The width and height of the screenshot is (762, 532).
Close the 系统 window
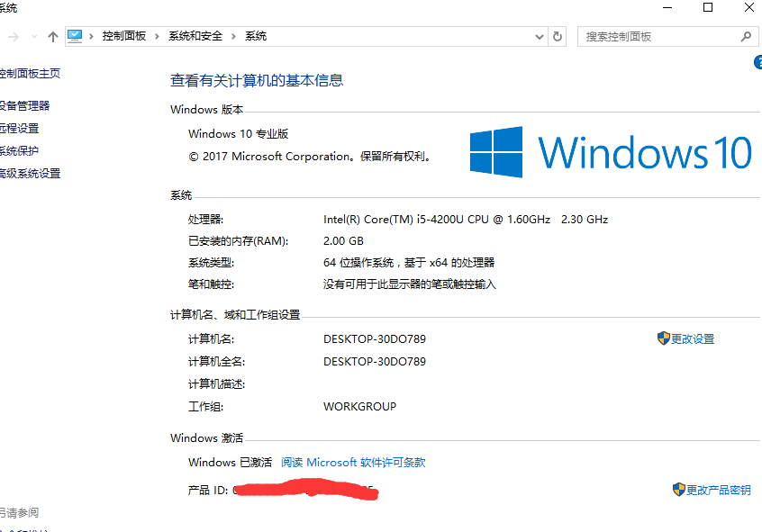(749, 7)
